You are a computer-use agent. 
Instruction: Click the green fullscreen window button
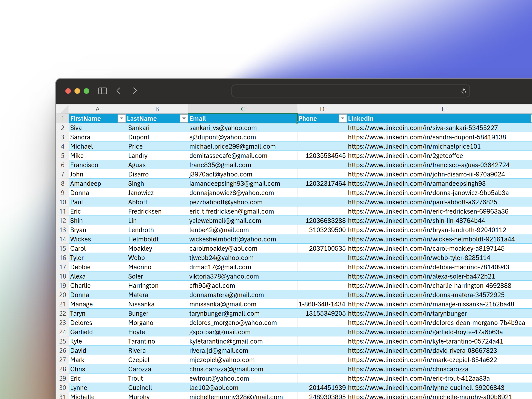pyautogui.click(x=86, y=91)
